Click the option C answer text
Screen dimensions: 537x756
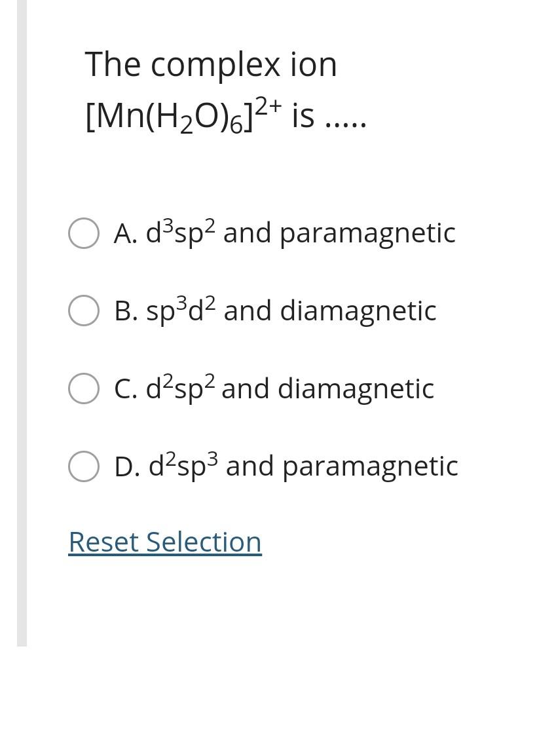coord(274,388)
